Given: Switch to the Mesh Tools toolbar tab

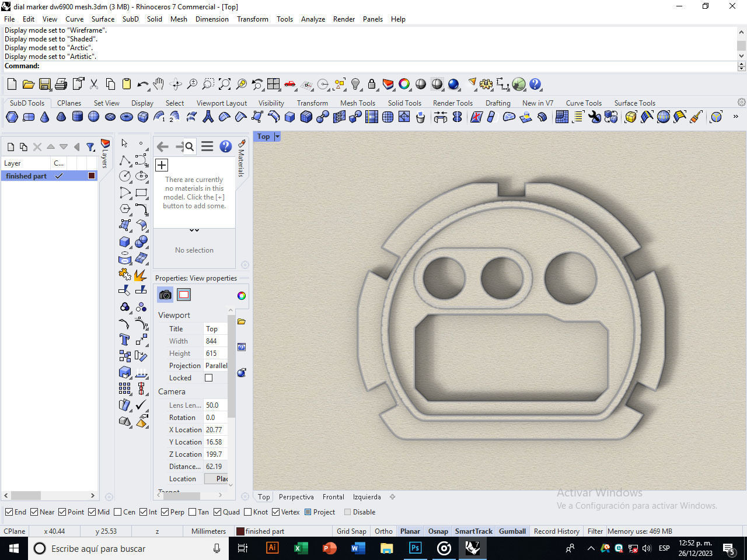Looking at the screenshot, I should 358,103.
